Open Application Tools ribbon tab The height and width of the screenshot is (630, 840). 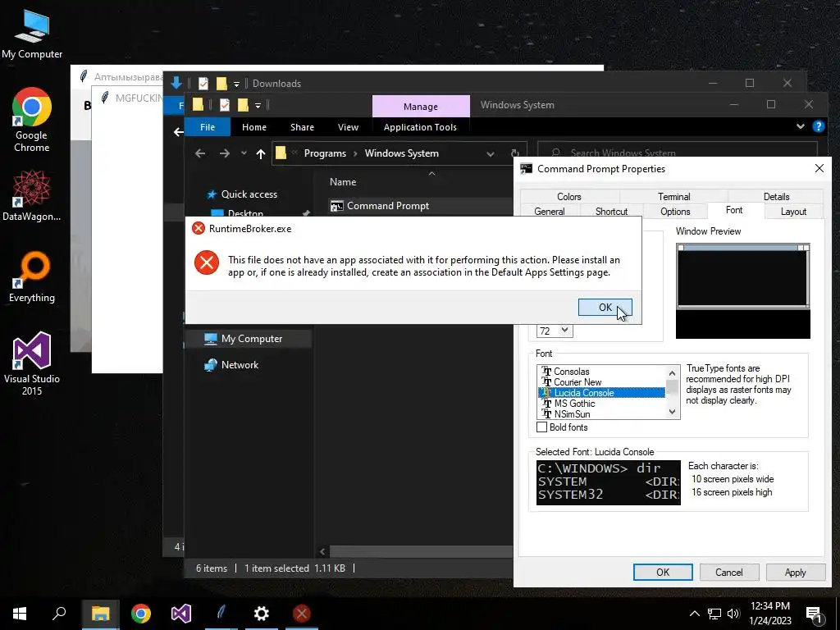point(420,127)
